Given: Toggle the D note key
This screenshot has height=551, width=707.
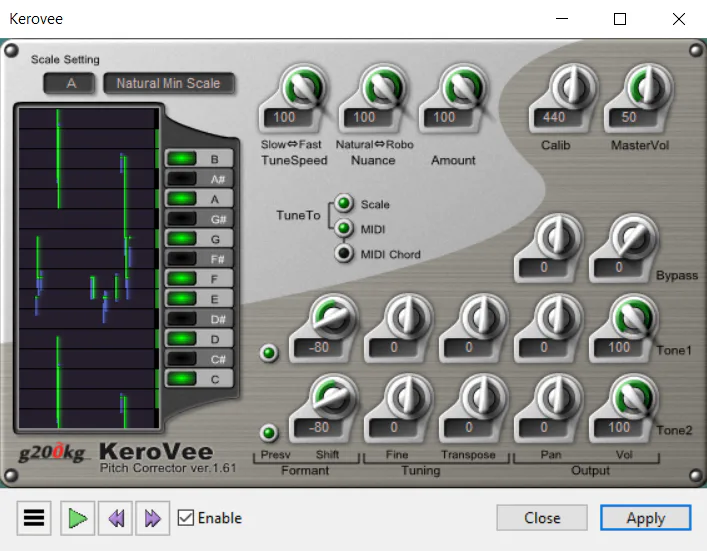Looking at the screenshot, I should point(199,339).
